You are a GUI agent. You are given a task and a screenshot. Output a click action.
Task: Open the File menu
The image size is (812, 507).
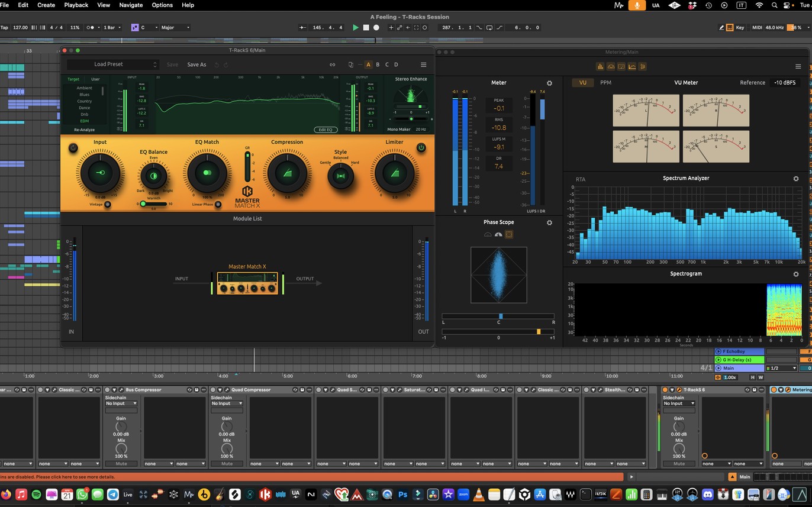[5, 5]
